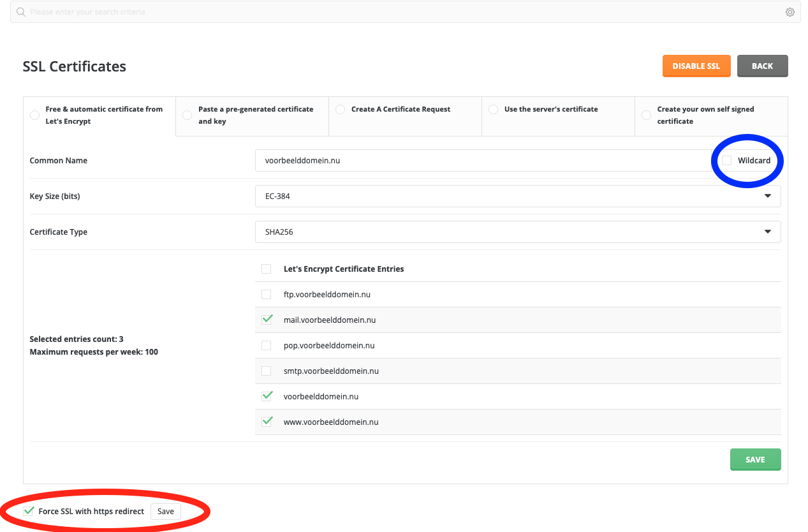808x532 pixels.
Task: Click the DISABLE SSL button
Action: tap(696, 66)
